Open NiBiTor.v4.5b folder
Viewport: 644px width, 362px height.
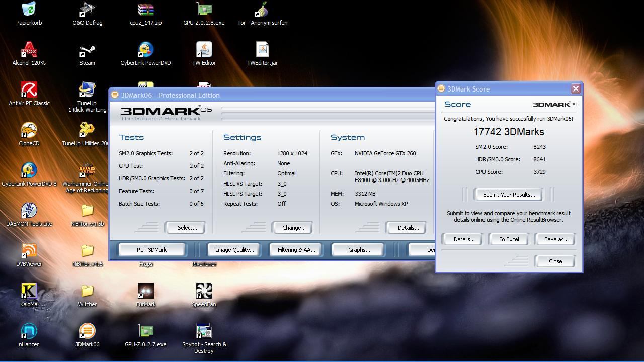coord(87,211)
